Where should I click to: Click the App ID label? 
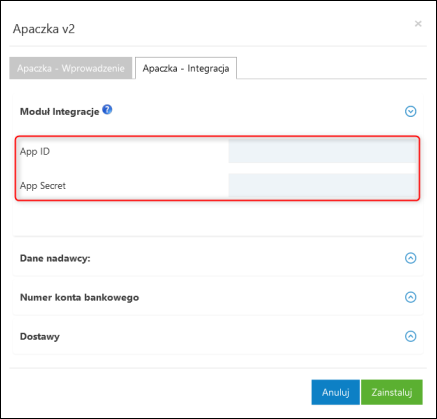[35, 151]
